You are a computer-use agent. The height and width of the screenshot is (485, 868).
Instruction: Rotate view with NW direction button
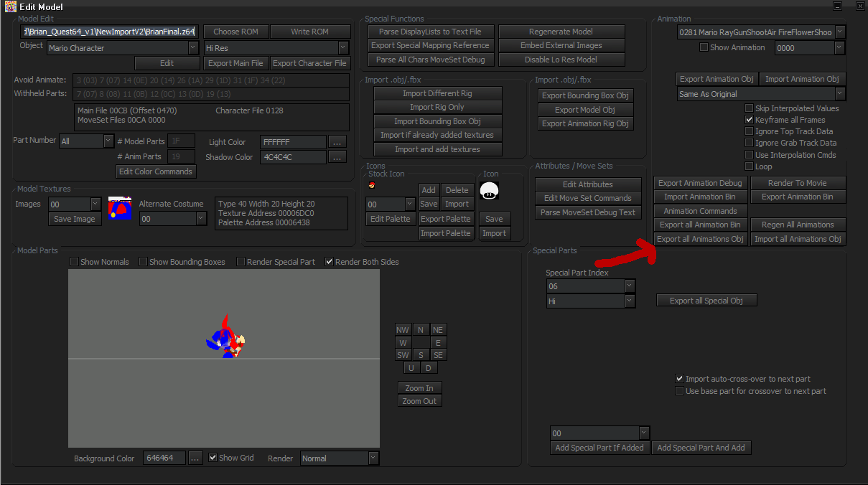tap(403, 330)
